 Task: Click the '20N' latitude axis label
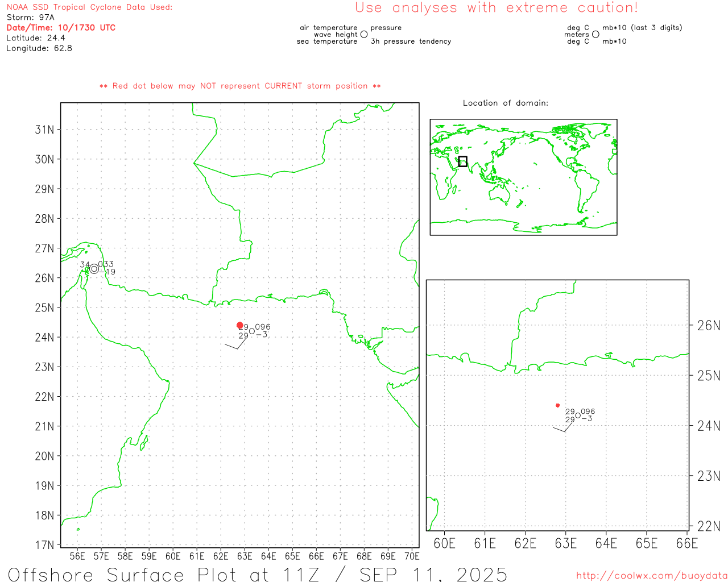tap(45, 456)
